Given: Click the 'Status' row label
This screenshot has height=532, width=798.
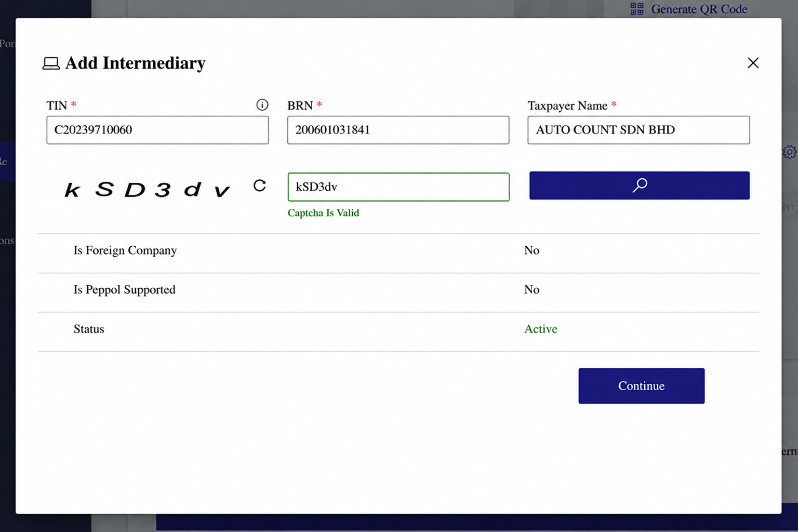Looking at the screenshot, I should 89,329.
